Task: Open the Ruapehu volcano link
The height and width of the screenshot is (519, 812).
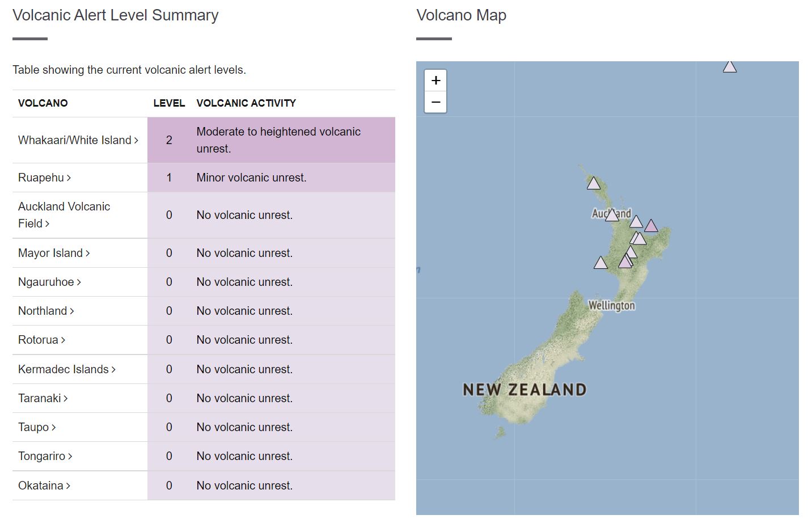Action: tap(45, 178)
